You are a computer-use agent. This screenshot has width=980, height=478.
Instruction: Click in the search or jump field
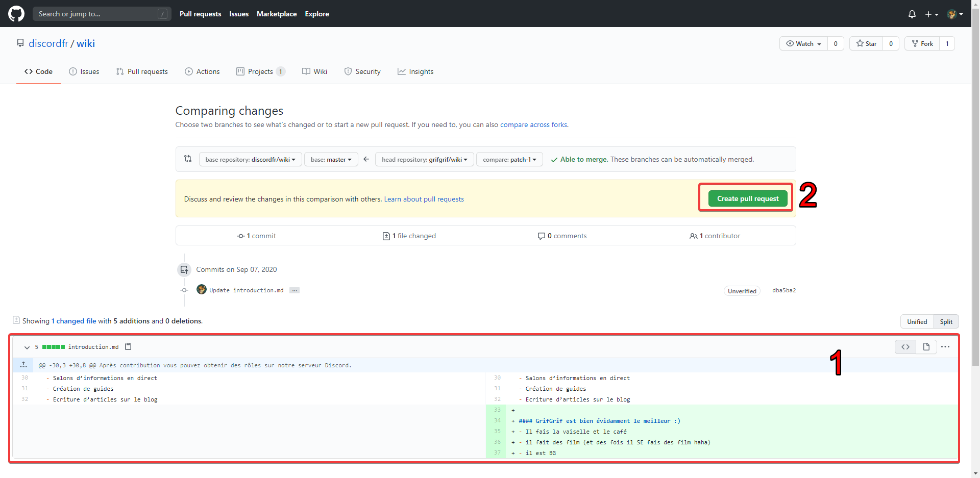click(x=102, y=14)
